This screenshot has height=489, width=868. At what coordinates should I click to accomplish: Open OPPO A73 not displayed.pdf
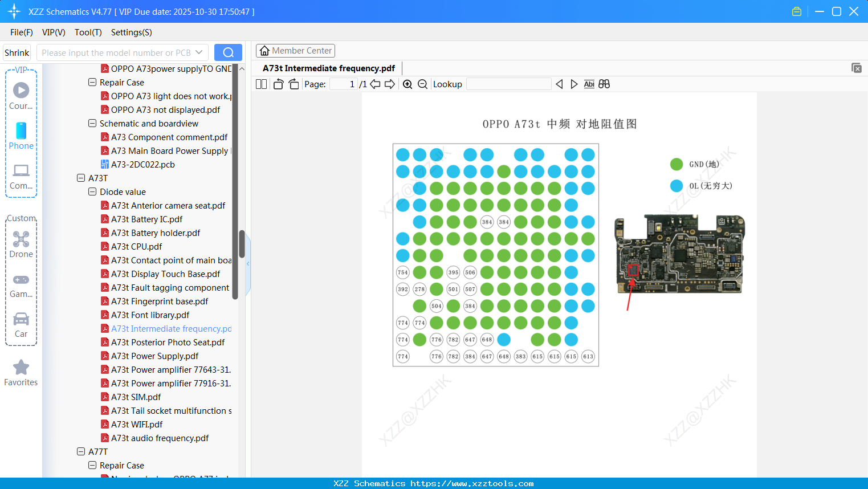(165, 110)
